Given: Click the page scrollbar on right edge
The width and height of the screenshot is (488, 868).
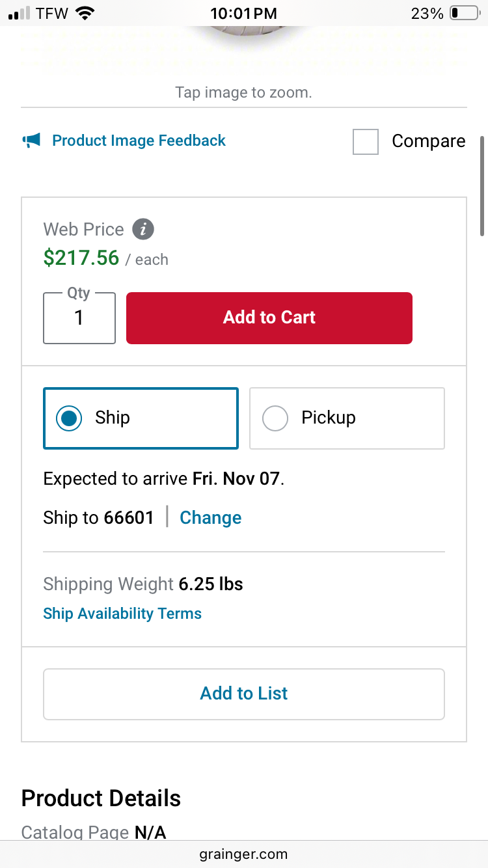Looking at the screenshot, I should click(482, 186).
